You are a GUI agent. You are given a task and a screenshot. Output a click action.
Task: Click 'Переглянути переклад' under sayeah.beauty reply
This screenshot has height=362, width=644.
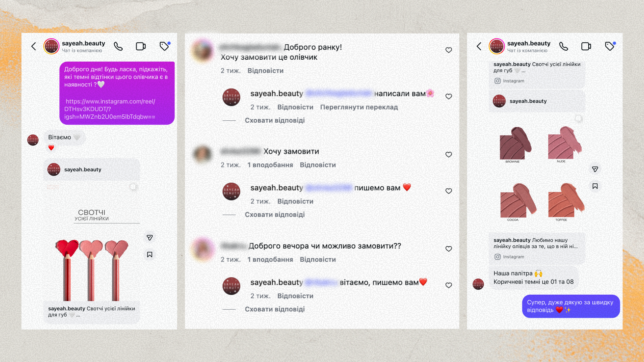coord(359,107)
